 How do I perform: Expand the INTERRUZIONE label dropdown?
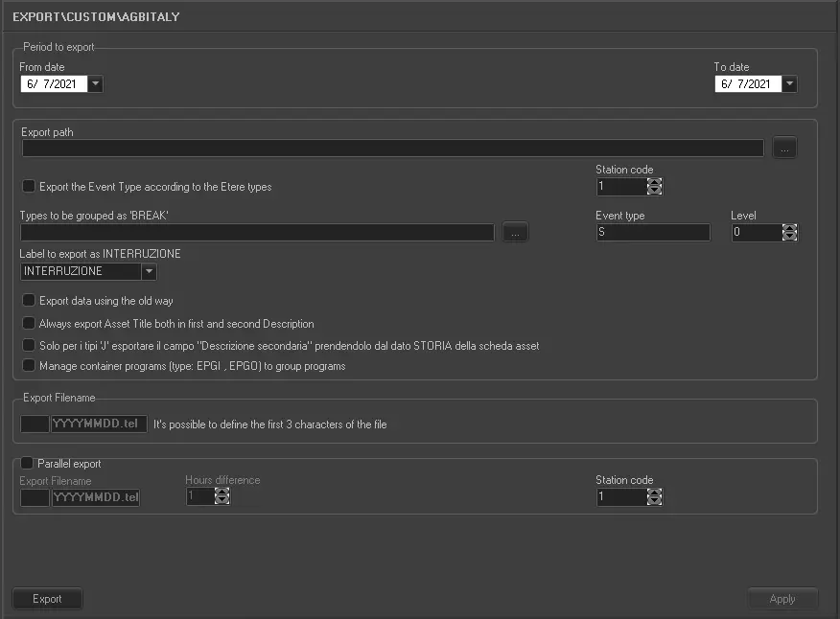[x=149, y=271]
